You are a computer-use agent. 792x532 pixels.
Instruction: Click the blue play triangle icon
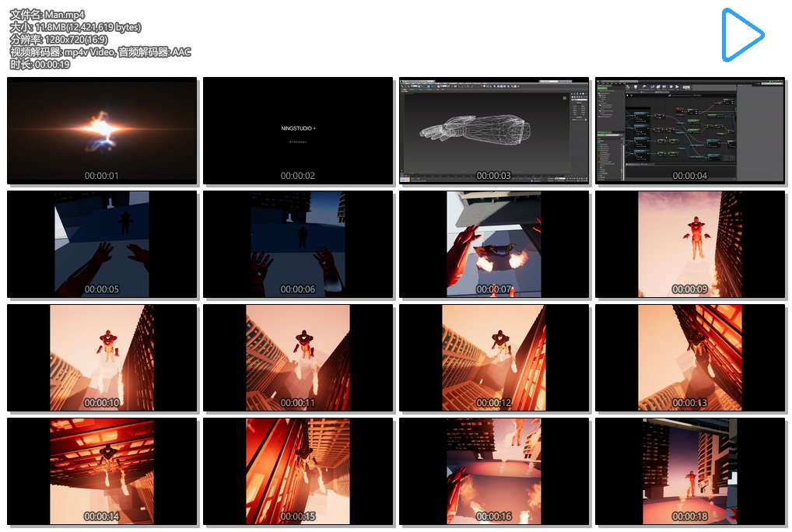pos(740,35)
